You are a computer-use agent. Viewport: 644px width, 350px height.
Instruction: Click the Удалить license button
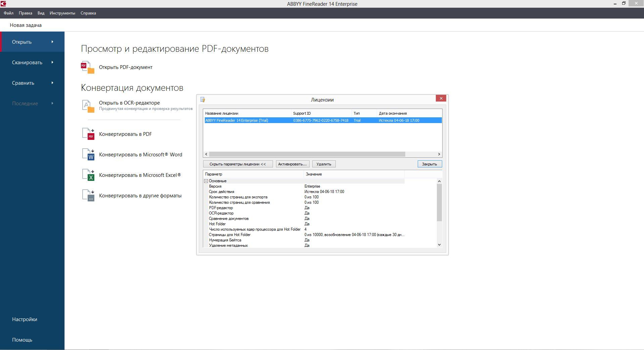coord(324,164)
